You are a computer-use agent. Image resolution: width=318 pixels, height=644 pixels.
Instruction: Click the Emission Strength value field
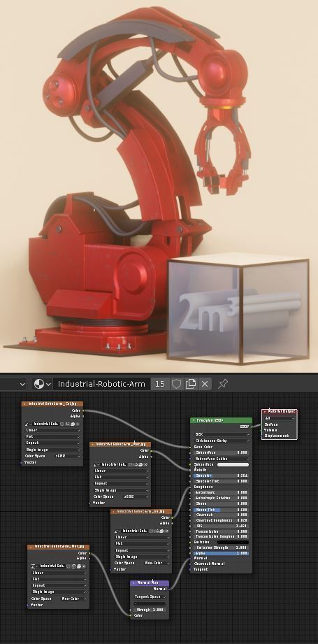tap(222, 548)
